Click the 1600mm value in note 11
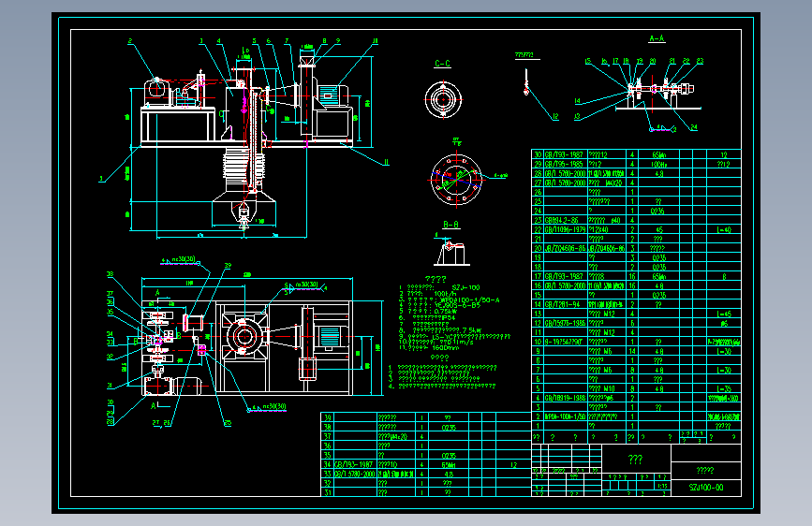This screenshot has height=526, width=812. 445,348
